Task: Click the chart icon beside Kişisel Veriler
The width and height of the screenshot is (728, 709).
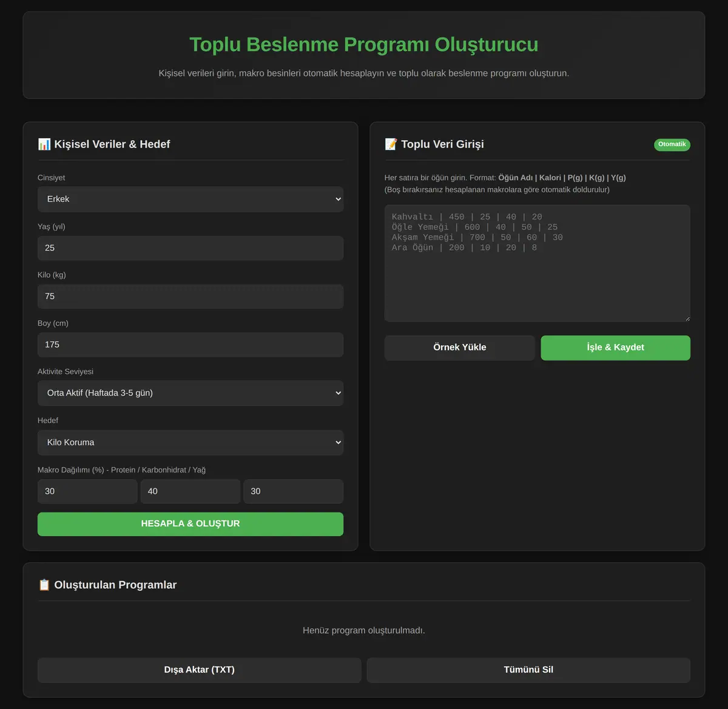Action: click(x=44, y=144)
